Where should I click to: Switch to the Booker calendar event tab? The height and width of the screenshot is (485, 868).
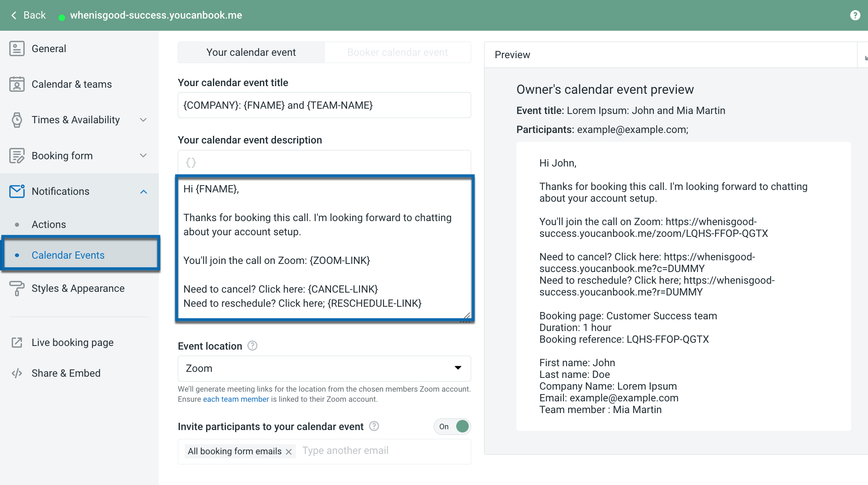click(397, 52)
